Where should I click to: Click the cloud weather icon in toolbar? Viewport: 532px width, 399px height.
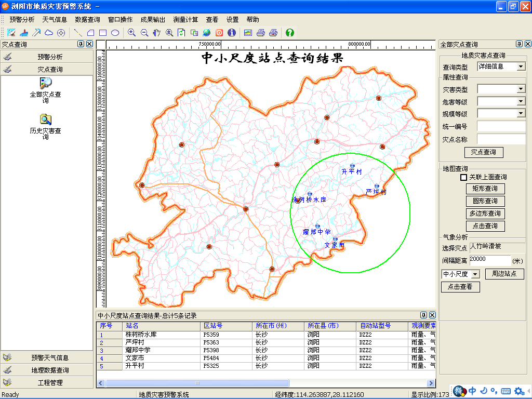(x=49, y=33)
